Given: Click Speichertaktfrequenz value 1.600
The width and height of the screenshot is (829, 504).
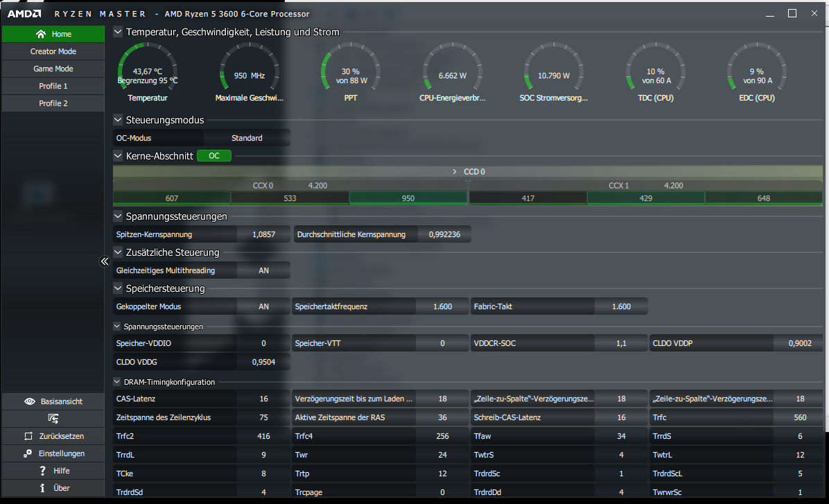Looking at the screenshot, I should tap(442, 306).
